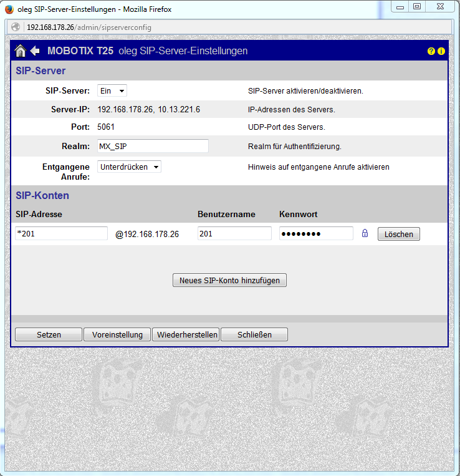Click the Benutzername column header
The width and height of the screenshot is (460, 476).
click(x=226, y=215)
